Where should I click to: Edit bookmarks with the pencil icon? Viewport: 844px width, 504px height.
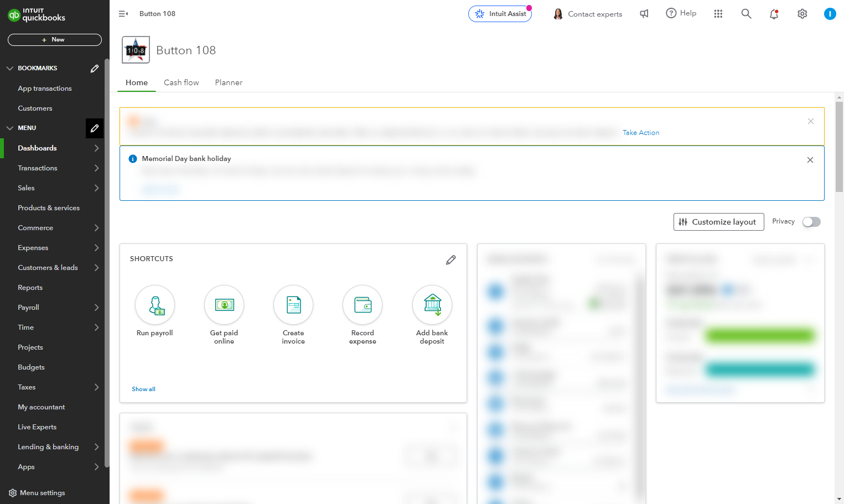point(95,69)
